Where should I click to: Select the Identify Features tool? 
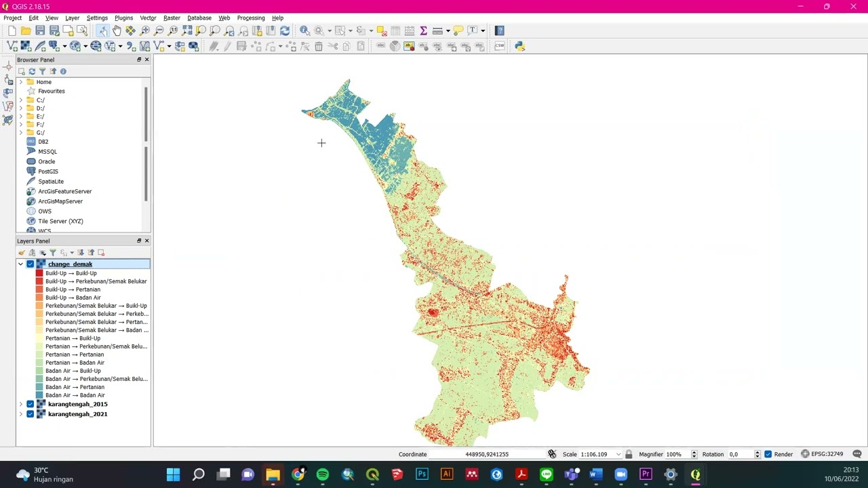(304, 30)
